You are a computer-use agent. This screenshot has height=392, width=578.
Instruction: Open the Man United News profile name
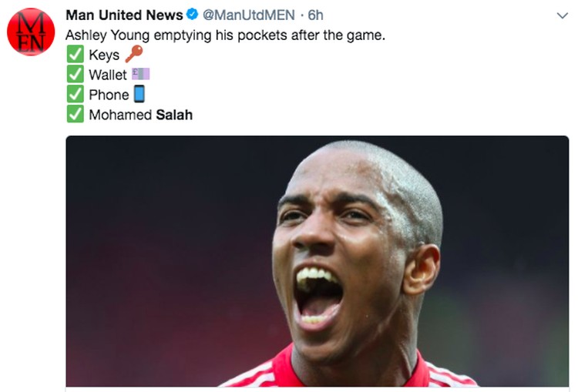124,15
